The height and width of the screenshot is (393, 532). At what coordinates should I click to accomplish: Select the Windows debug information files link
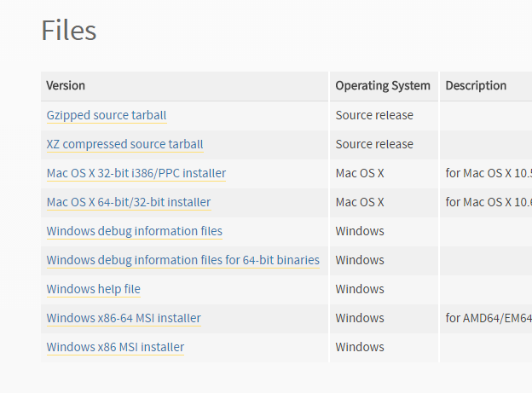point(135,231)
